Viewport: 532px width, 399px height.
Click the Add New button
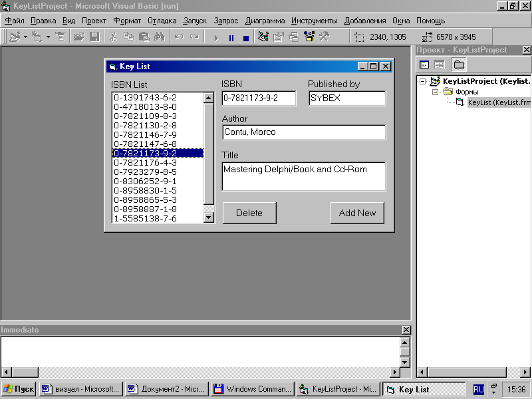tap(357, 213)
